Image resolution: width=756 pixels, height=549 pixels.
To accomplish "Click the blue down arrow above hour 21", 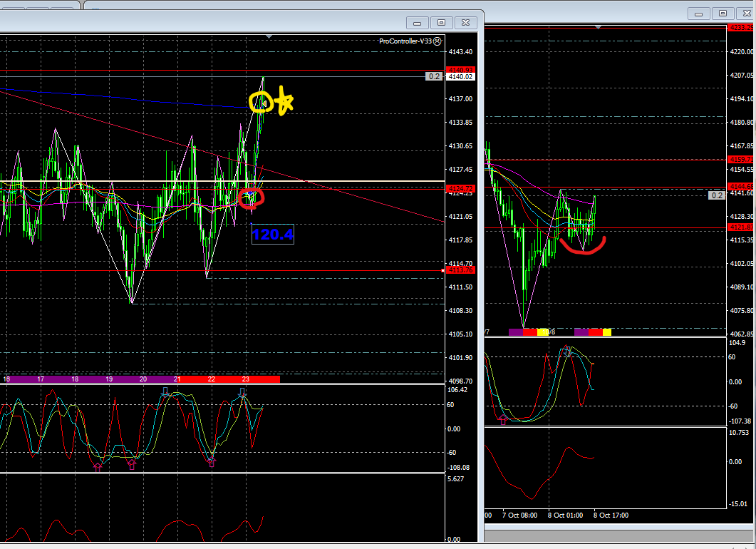I will click(x=165, y=391).
